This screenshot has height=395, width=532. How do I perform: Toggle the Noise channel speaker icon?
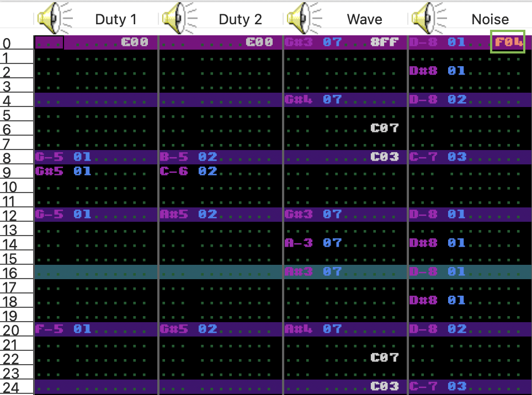coord(428,18)
